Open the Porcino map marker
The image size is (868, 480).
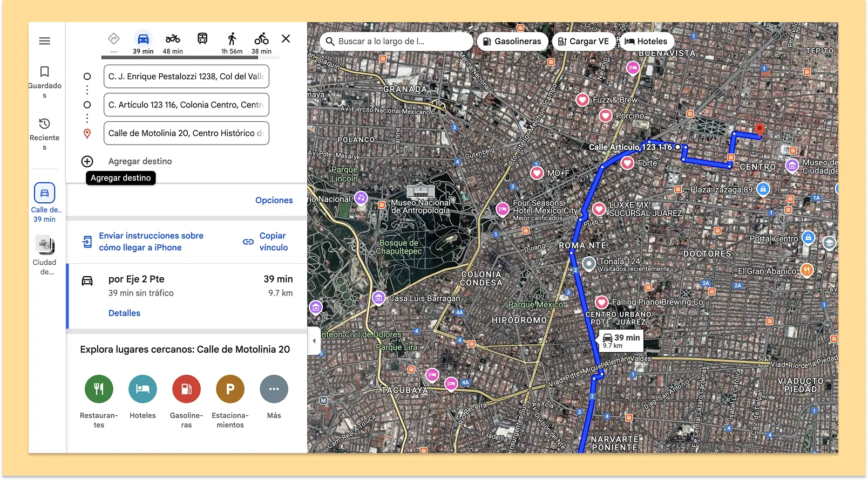click(x=606, y=116)
